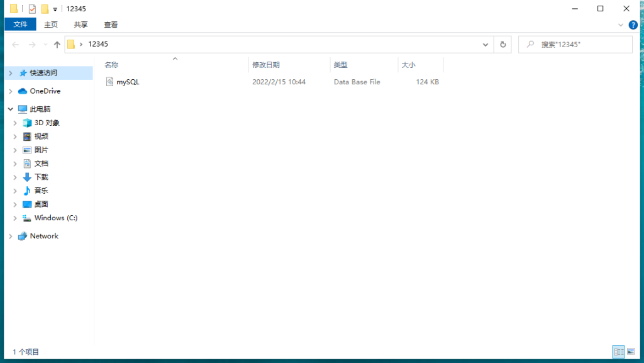The image size is (644, 363).
Task: Click the 文档 document icon
Action: [27, 164]
